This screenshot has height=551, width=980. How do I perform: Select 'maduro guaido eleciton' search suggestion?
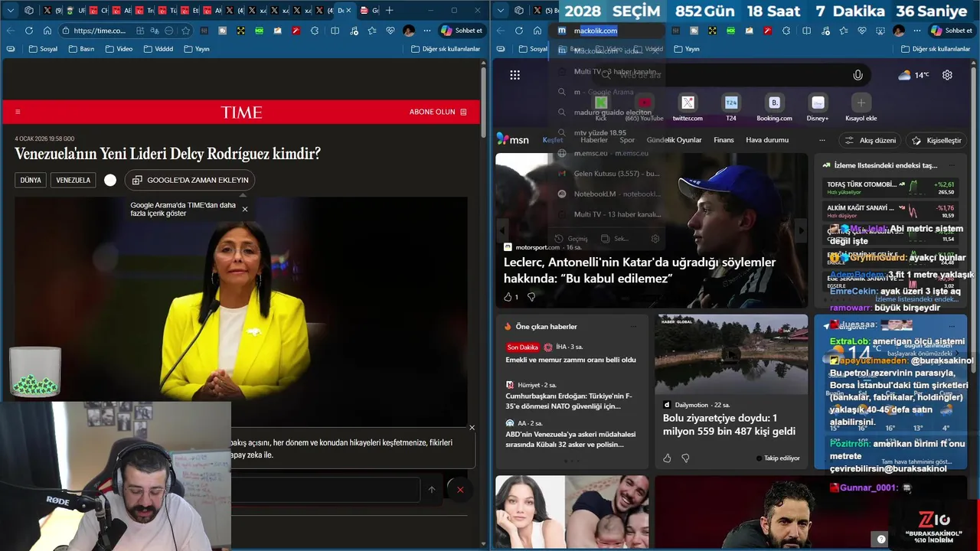tap(607, 112)
